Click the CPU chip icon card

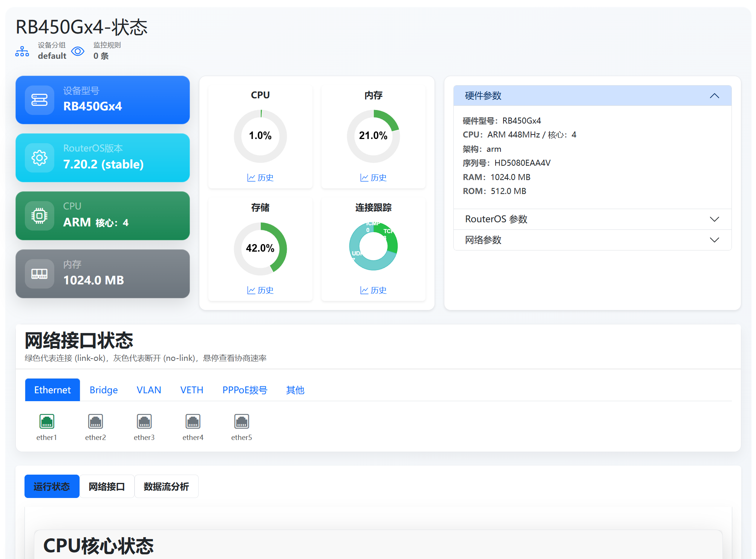40,216
